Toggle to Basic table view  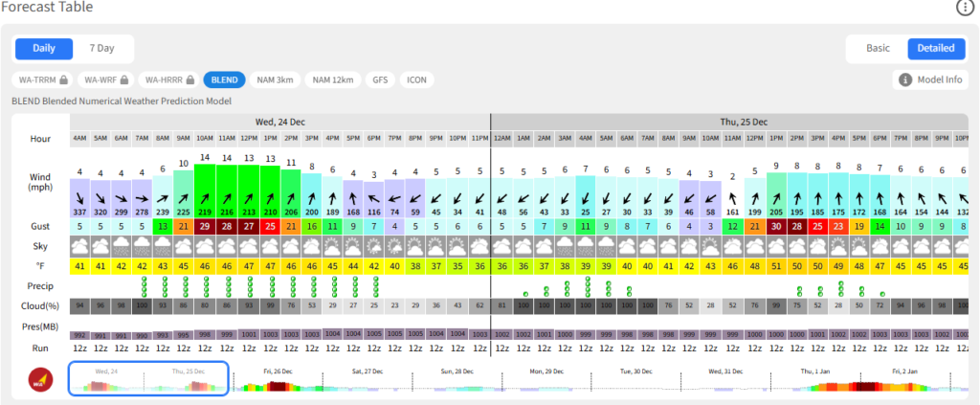[878, 48]
